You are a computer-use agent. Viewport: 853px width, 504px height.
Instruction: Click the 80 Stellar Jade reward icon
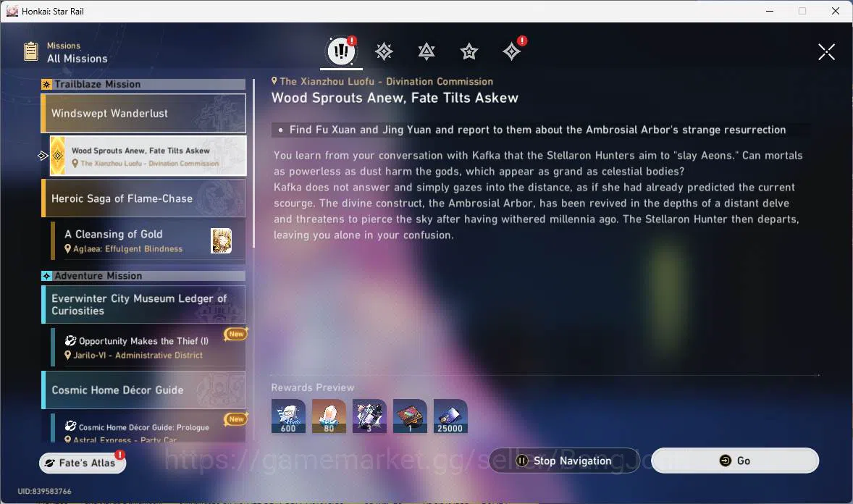(x=329, y=416)
